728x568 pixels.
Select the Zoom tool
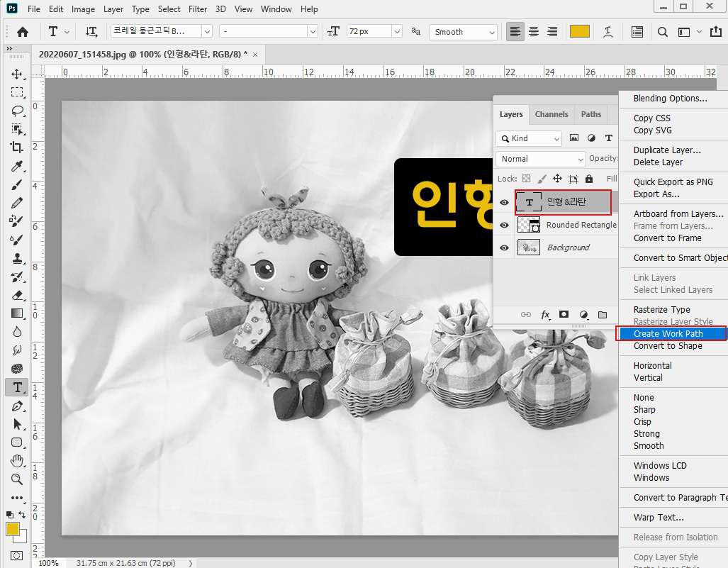point(17,479)
